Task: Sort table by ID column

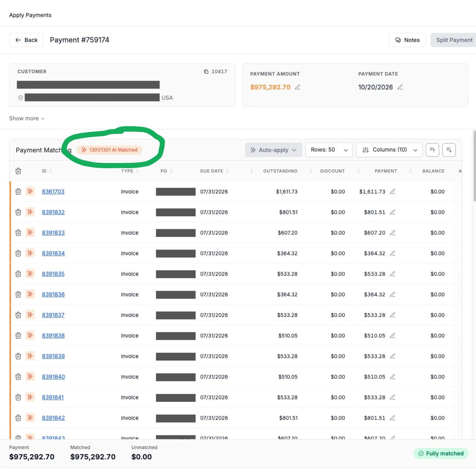Action: click(x=47, y=171)
